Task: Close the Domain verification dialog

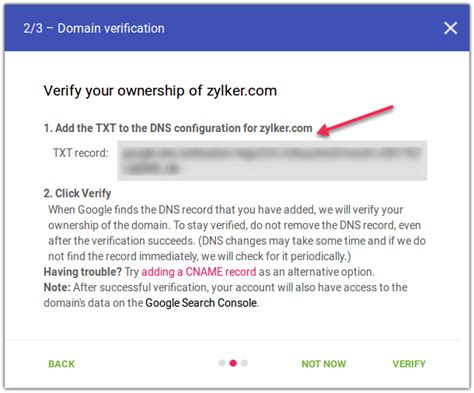Action: [x=450, y=28]
